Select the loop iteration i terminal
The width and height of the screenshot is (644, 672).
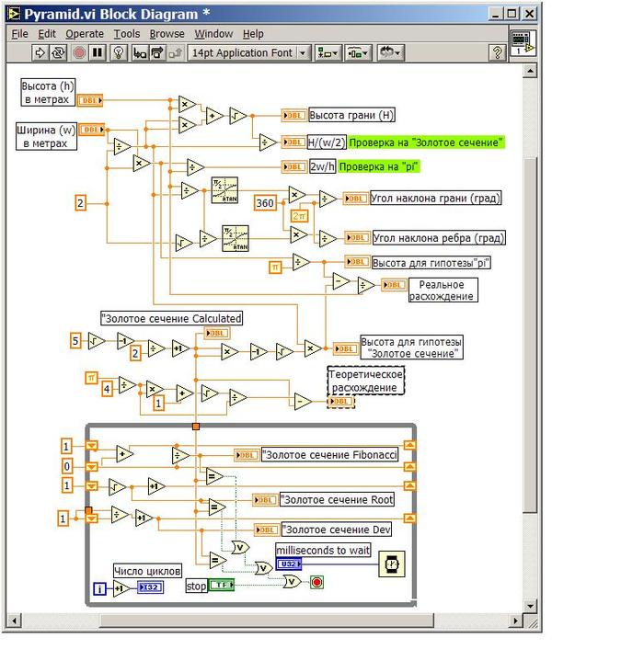pos(99,588)
